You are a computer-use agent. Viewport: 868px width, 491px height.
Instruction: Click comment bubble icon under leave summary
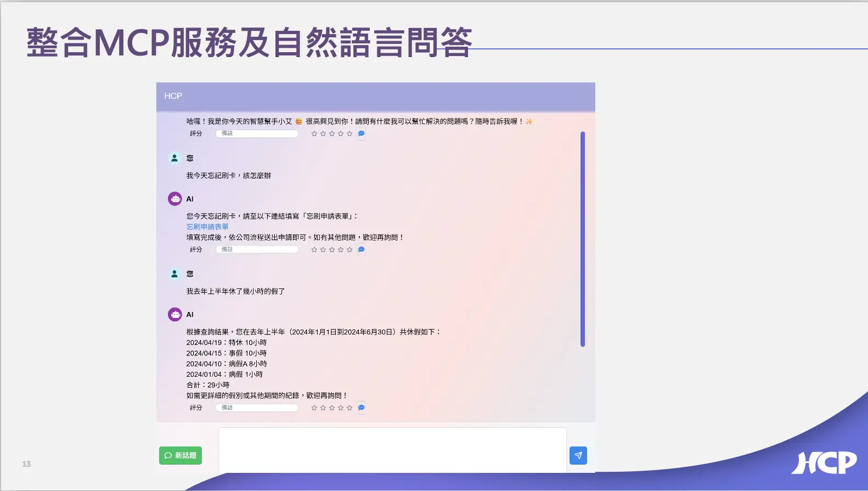coord(361,408)
